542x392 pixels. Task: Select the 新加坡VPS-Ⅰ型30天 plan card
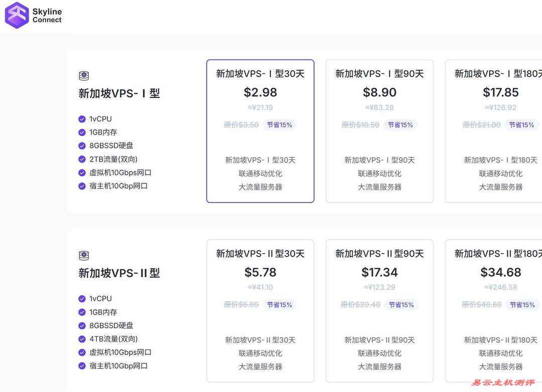tap(260, 130)
